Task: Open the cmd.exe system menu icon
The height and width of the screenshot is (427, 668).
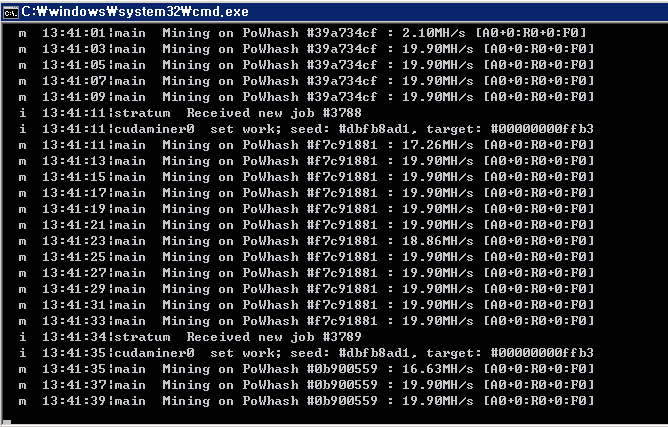Action: (11, 12)
